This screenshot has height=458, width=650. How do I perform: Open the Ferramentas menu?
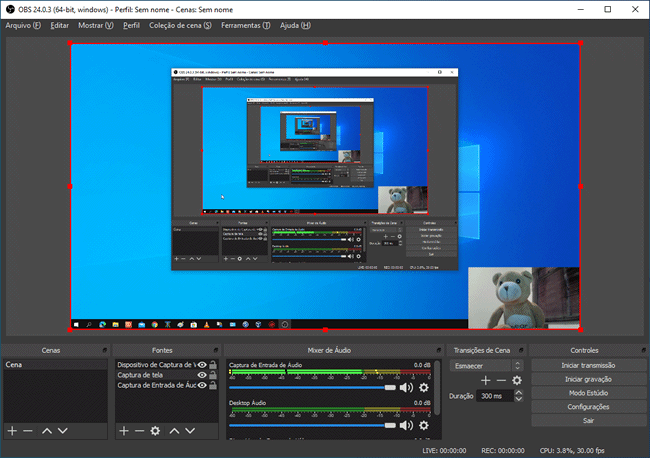point(245,24)
